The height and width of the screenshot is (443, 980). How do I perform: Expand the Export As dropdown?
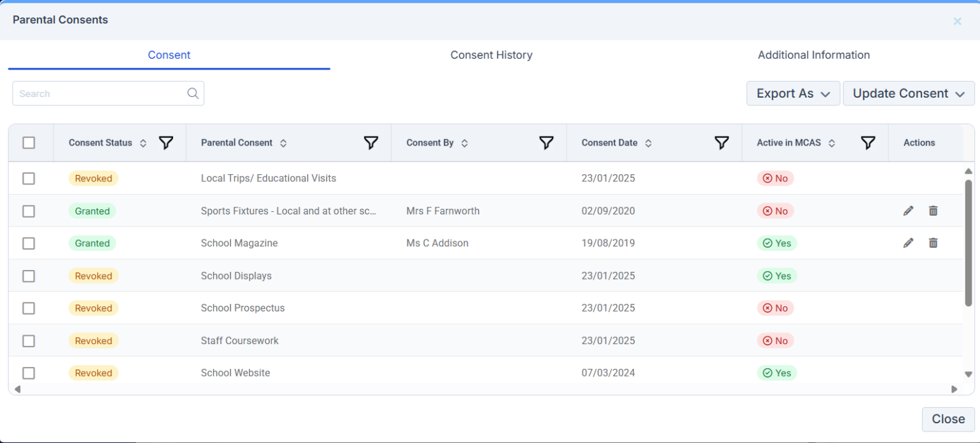[792, 94]
